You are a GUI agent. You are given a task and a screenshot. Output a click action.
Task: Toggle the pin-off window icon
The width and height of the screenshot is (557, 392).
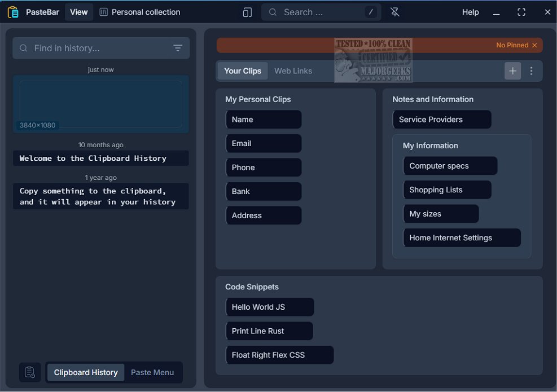(395, 12)
